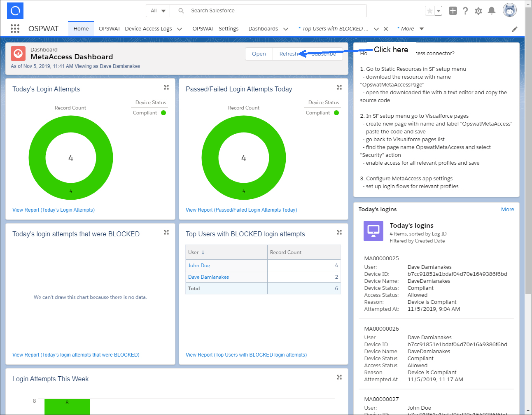Select log record MA00000027
Screen dimensions: 532x415
point(381,399)
